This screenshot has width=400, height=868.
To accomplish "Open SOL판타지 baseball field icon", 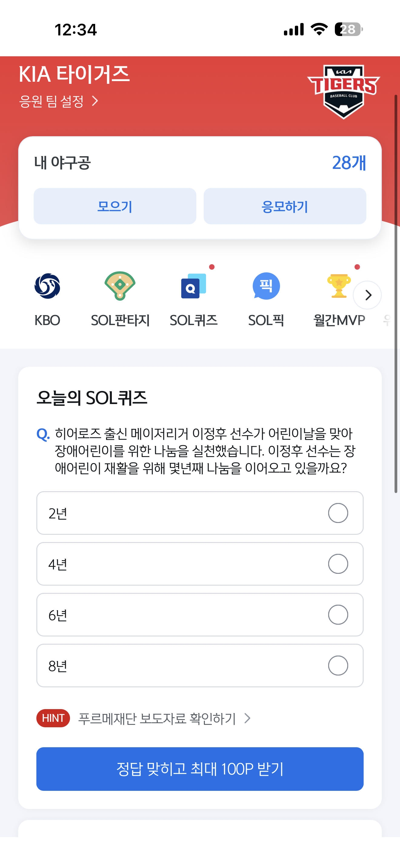I will (x=120, y=286).
